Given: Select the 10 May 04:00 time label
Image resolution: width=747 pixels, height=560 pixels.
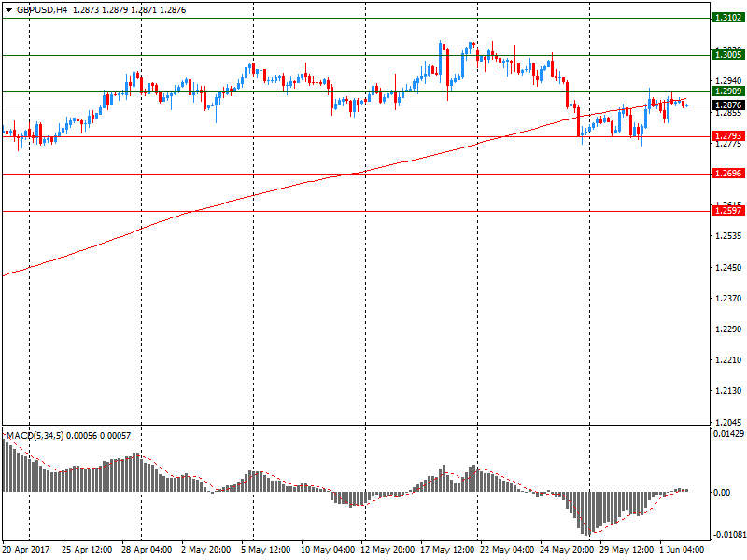Looking at the screenshot, I should click(328, 550).
